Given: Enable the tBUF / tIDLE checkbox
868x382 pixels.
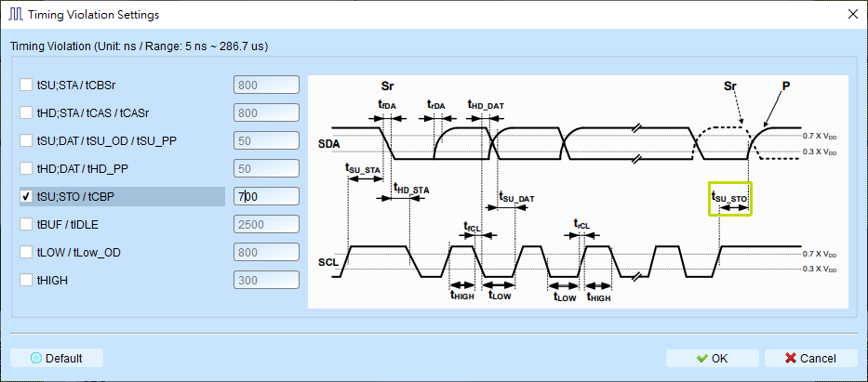Looking at the screenshot, I should point(26,224).
